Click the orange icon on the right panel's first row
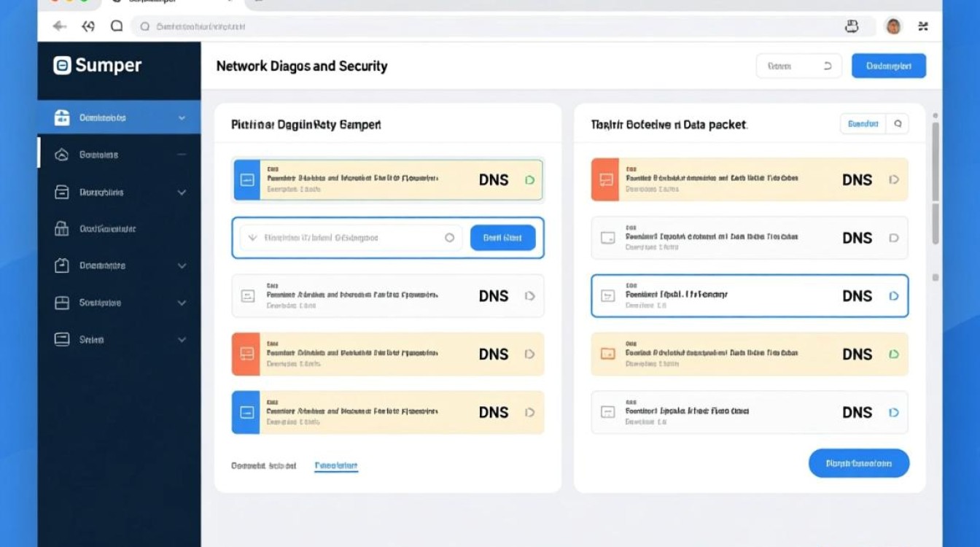 click(605, 179)
